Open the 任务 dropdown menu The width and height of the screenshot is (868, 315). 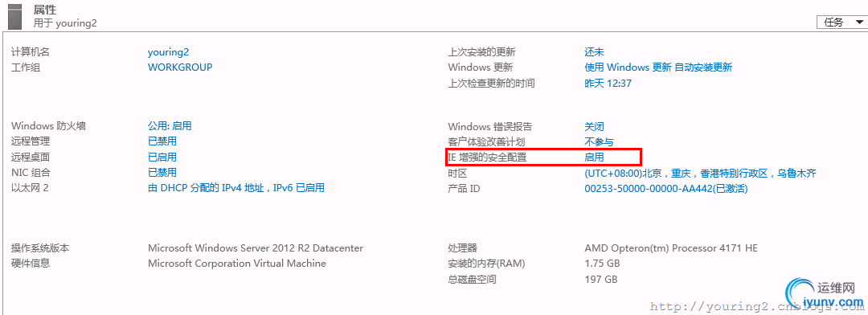[842, 22]
